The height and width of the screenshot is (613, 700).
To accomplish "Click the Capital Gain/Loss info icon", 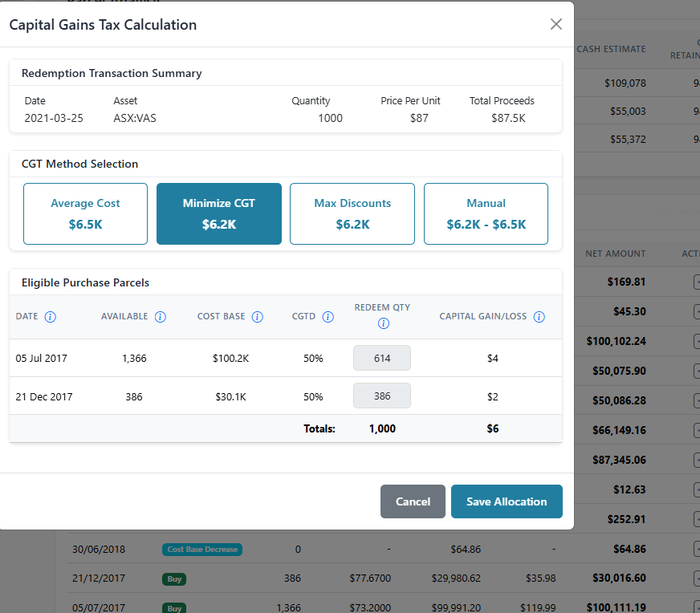I will [x=539, y=317].
